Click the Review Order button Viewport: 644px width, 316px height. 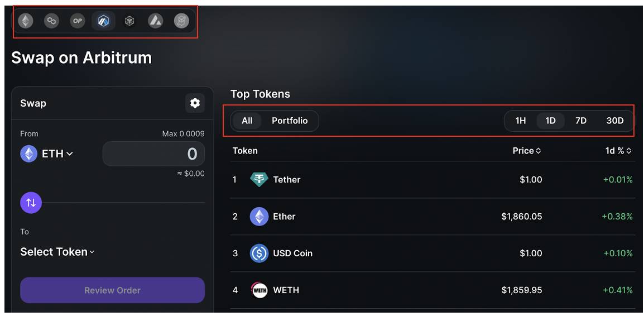coord(112,290)
